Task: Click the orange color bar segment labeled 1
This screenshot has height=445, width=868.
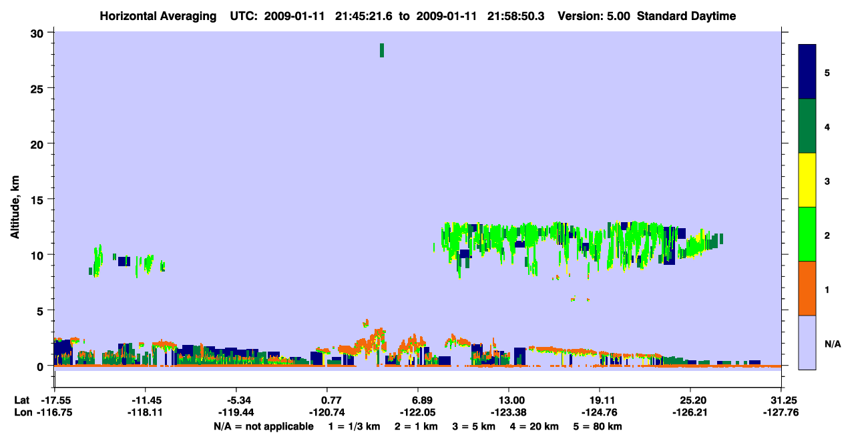Action: pos(807,288)
